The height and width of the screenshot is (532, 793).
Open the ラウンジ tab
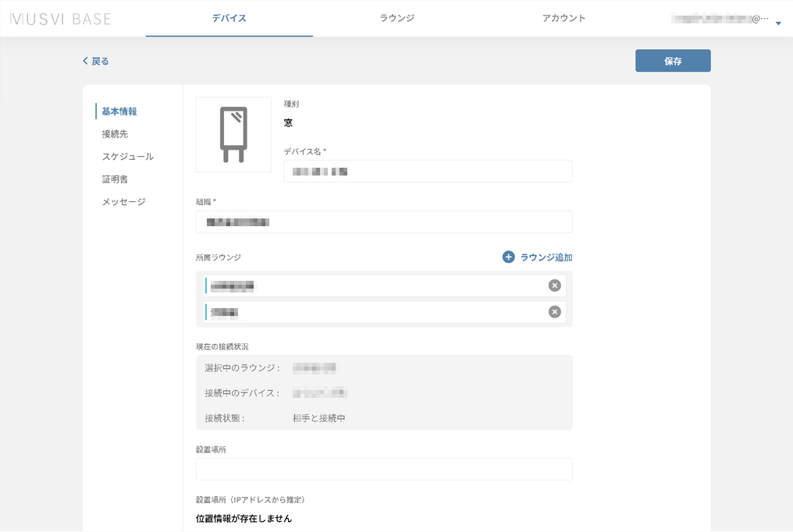click(x=396, y=18)
